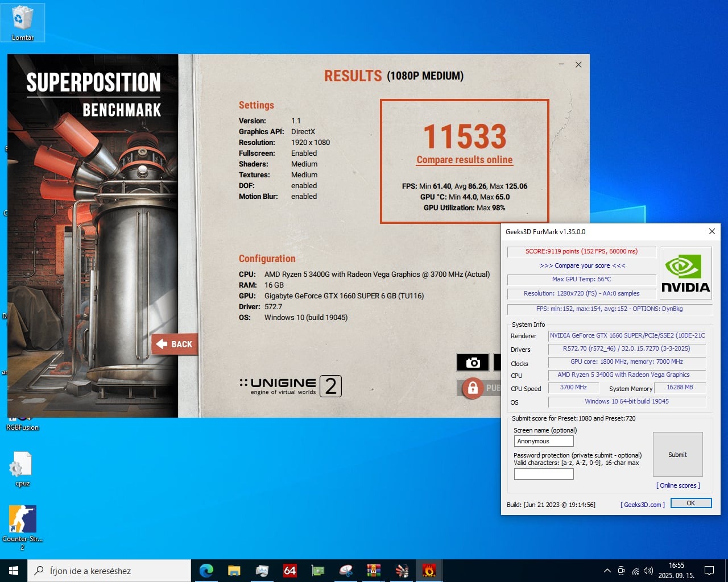Viewport: 728px width, 582px height.
Task: Click the Submit button in FurMark
Action: click(x=677, y=455)
